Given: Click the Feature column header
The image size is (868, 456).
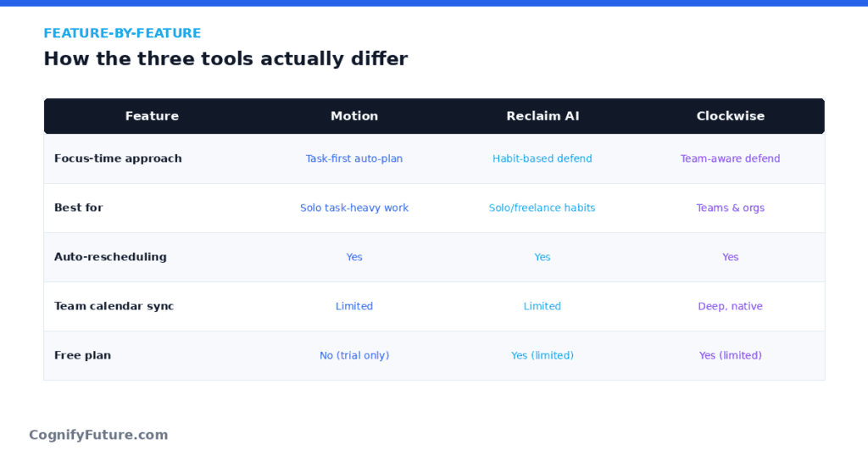Looking at the screenshot, I should [x=152, y=116].
